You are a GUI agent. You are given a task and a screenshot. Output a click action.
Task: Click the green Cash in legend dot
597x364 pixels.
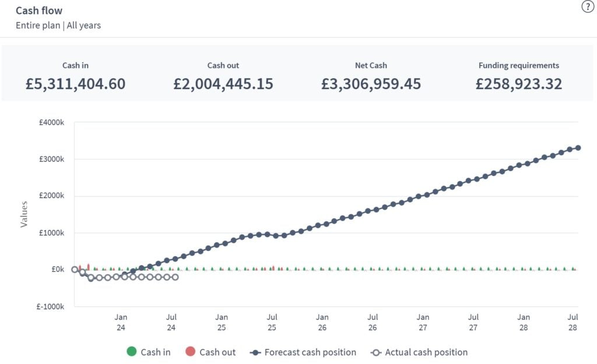click(132, 352)
